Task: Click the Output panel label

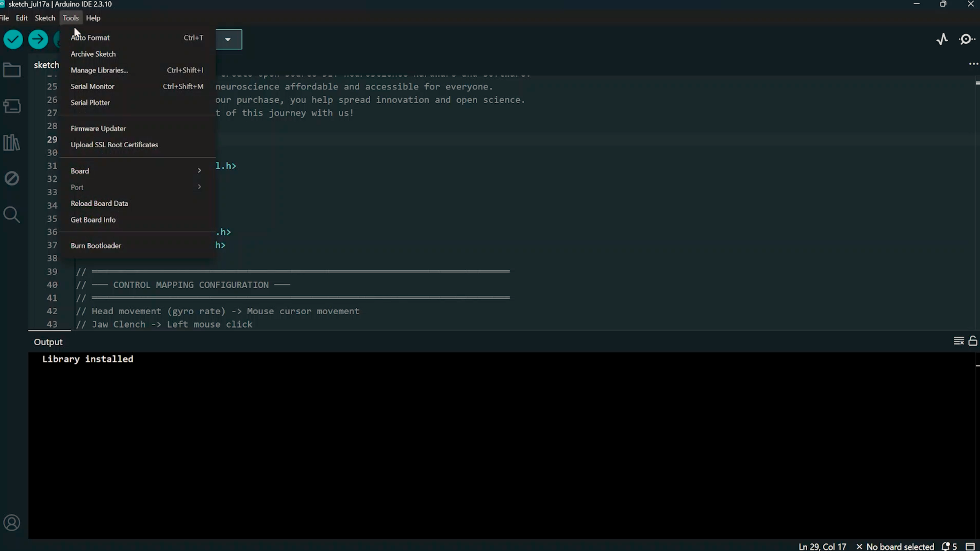Action: (48, 342)
